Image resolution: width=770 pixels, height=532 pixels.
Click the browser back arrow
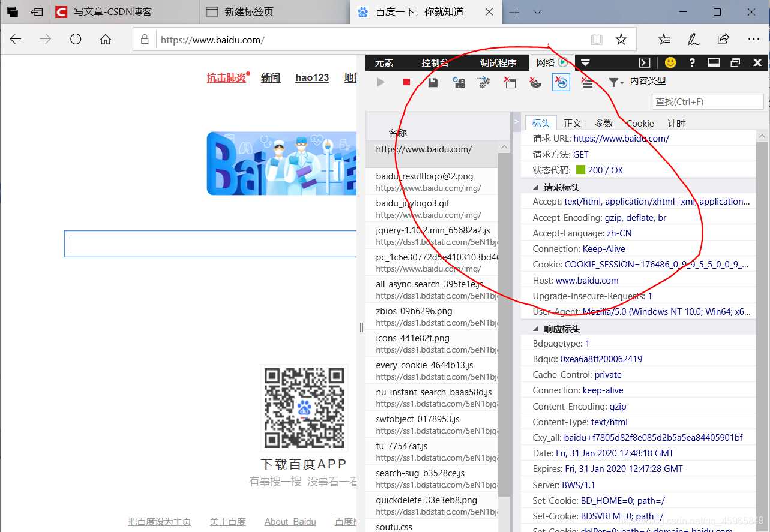click(x=16, y=40)
